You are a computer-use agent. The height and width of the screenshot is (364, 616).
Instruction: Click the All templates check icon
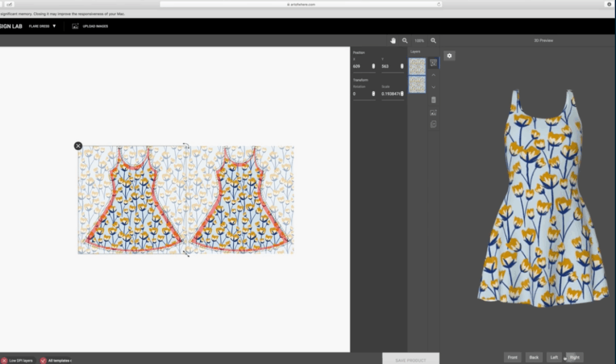tap(43, 360)
